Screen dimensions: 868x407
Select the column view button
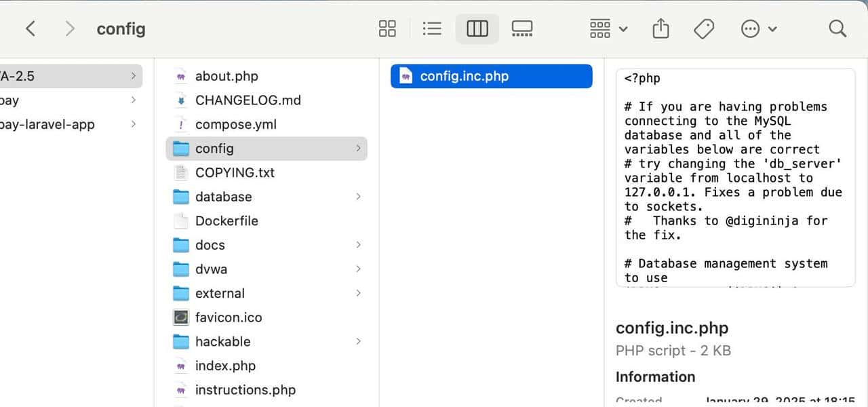pos(477,28)
